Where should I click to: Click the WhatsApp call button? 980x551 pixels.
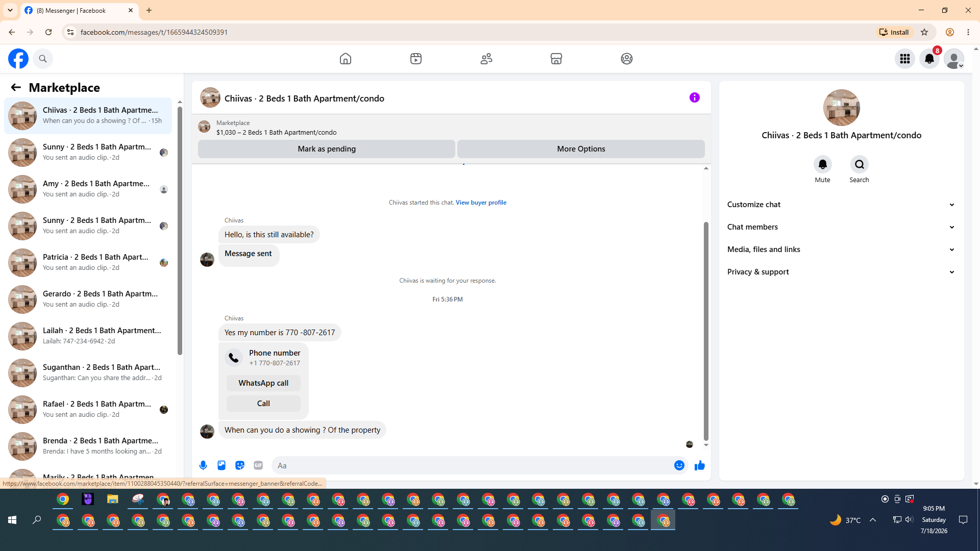point(263,383)
